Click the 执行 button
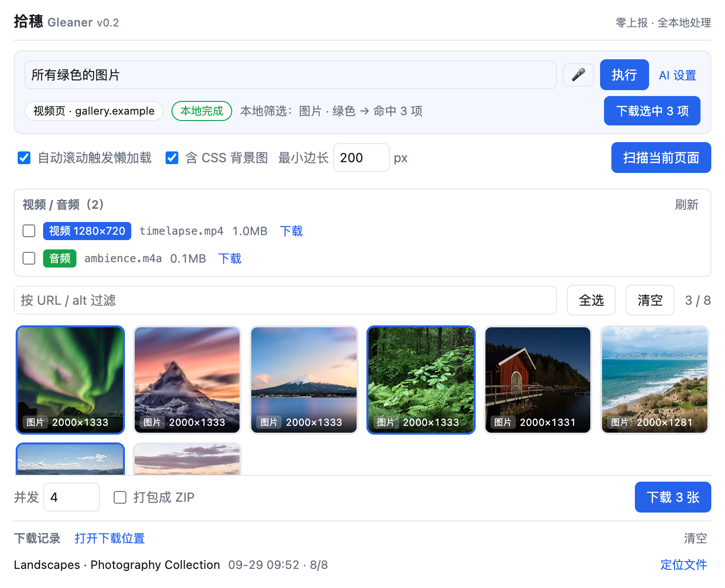This screenshot has width=725, height=588. pos(624,75)
